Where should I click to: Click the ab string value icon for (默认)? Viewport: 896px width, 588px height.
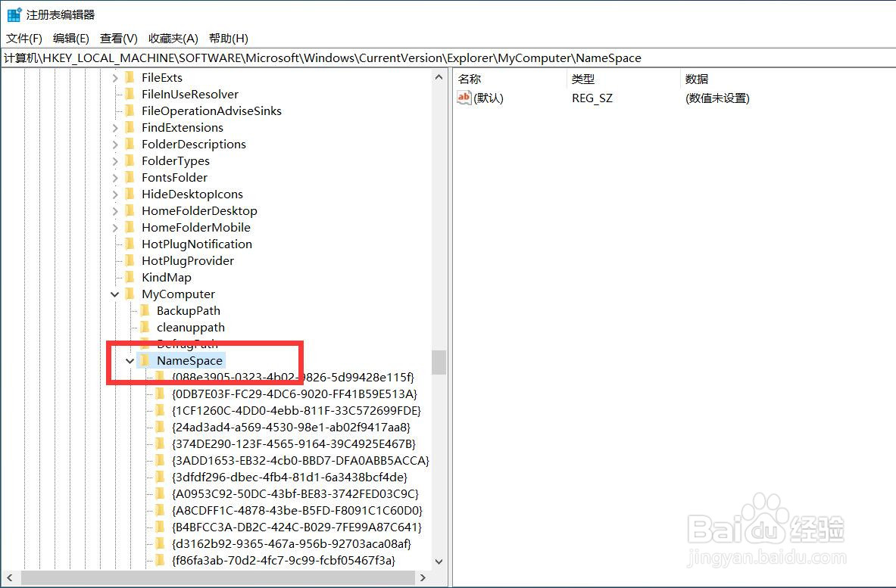click(x=464, y=98)
